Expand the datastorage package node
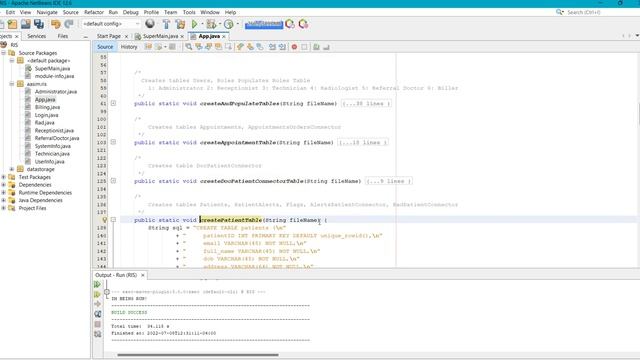This screenshot has height=360, width=640. pos(12,169)
